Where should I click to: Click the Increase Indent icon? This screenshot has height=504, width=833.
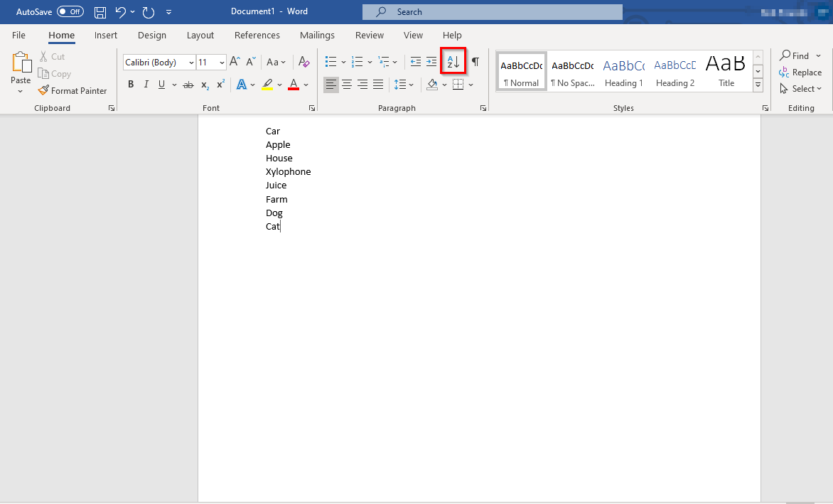[431, 62]
